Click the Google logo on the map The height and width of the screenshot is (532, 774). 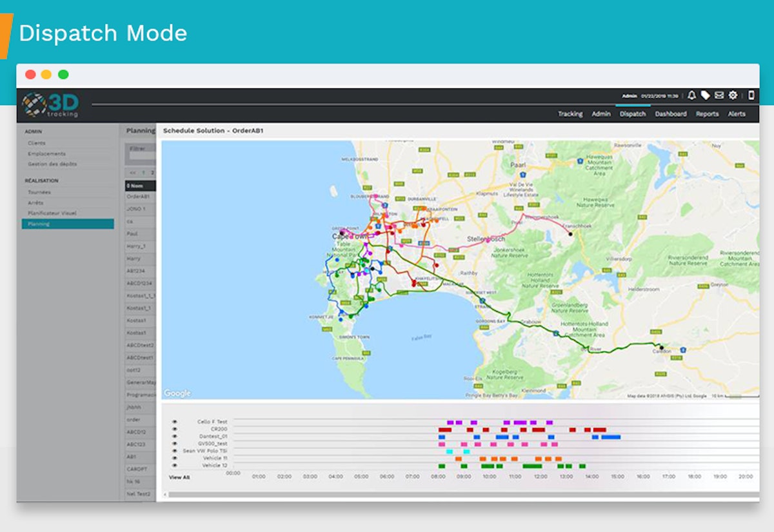[x=179, y=393]
